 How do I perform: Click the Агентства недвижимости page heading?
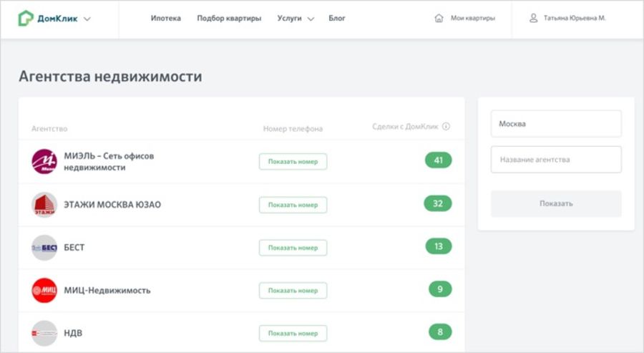tap(110, 77)
